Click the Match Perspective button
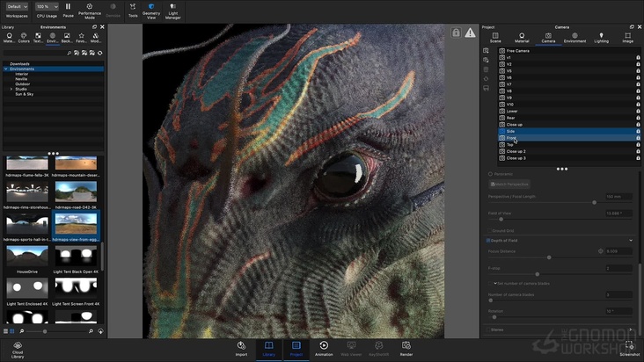 (x=509, y=185)
